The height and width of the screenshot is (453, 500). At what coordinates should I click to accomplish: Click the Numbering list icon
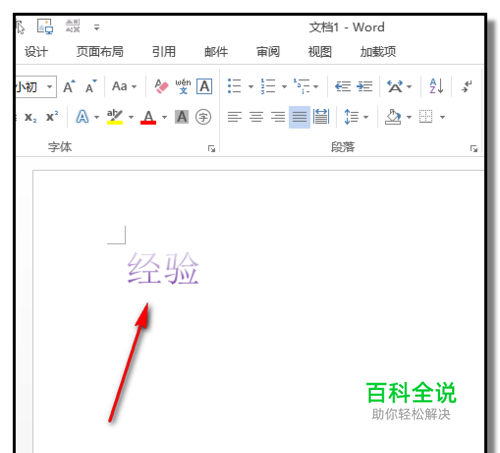click(268, 86)
